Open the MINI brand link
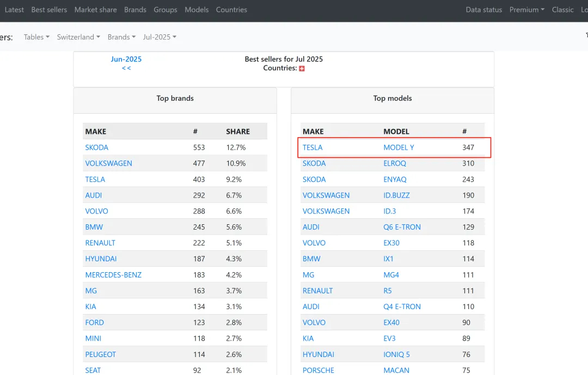Screen dimensions: 588x375 point(94,338)
